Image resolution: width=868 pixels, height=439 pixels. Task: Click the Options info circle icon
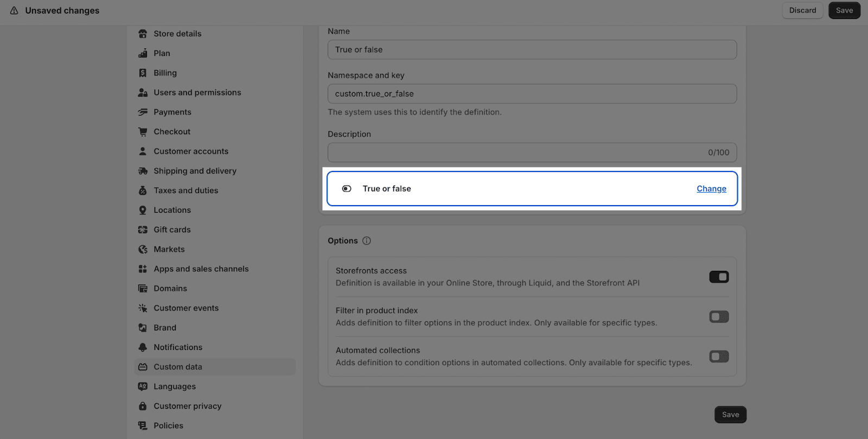[367, 240]
